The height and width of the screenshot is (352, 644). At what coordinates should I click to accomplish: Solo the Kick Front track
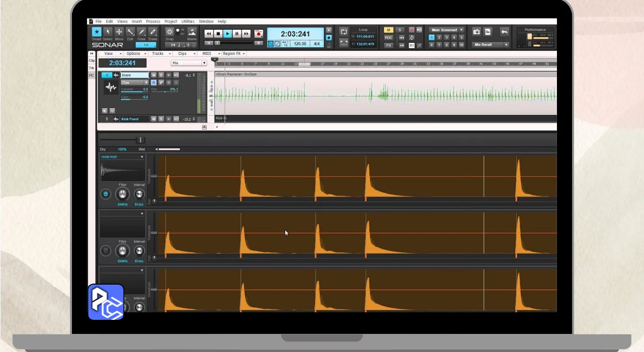click(161, 119)
